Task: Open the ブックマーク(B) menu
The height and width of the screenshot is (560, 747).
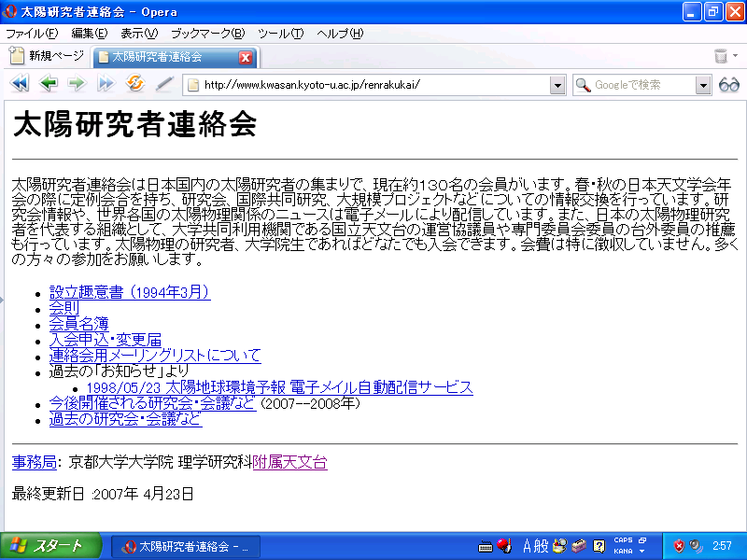Action: pos(207,34)
